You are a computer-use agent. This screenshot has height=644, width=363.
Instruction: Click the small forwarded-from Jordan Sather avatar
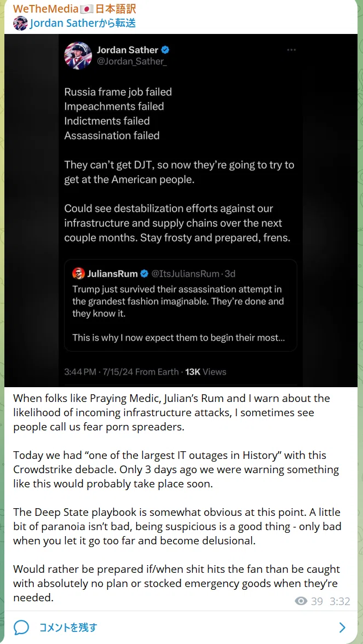20,24
